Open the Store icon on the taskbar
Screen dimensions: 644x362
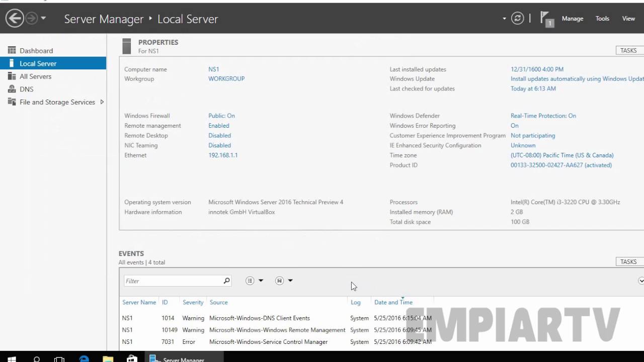click(132, 359)
